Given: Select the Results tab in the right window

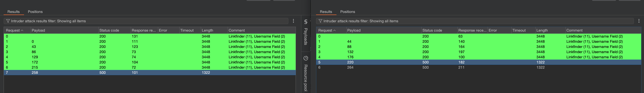Looking at the screenshot, I should click(326, 12).
